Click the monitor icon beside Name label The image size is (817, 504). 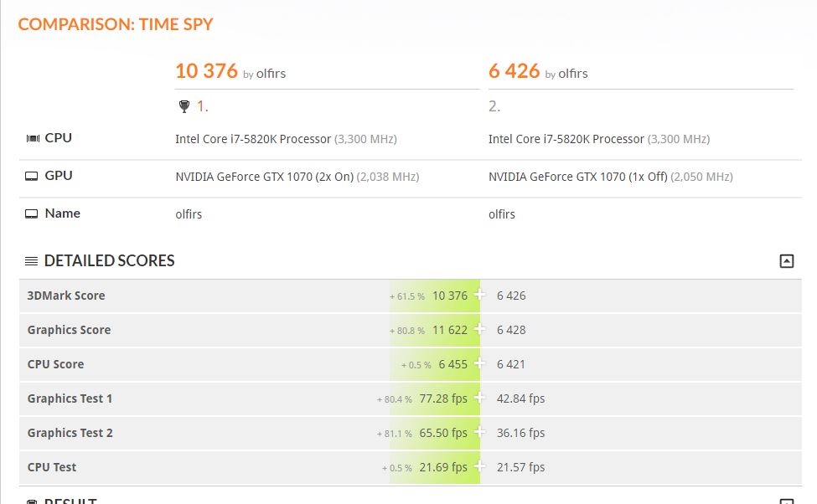point(32,213)
